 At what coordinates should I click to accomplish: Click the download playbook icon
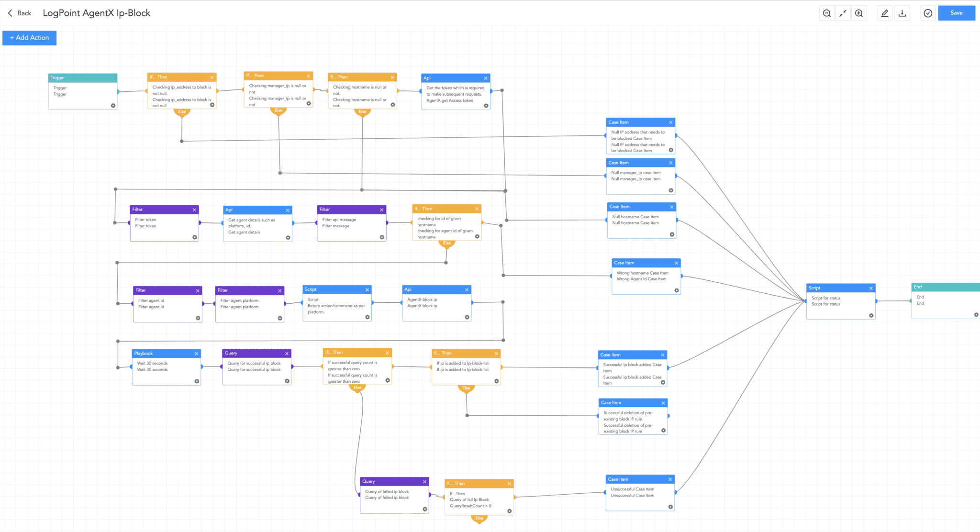[902, 13]
